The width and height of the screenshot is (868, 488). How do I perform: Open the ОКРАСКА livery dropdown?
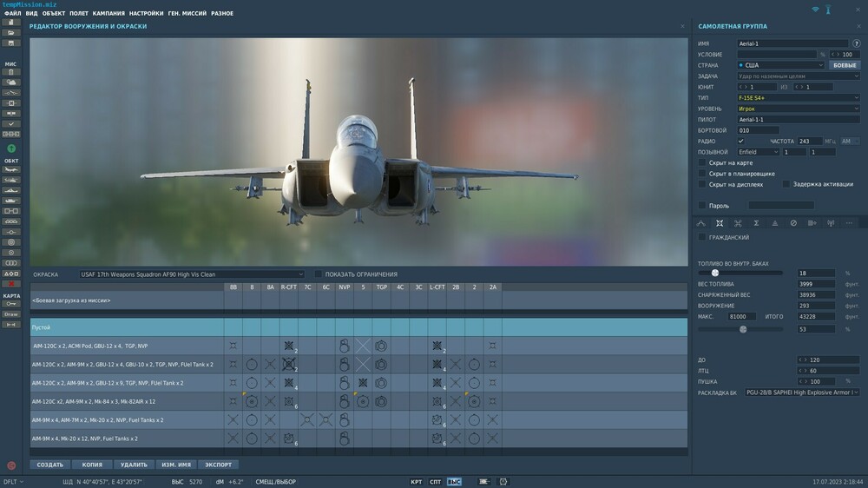click(192, 274)
